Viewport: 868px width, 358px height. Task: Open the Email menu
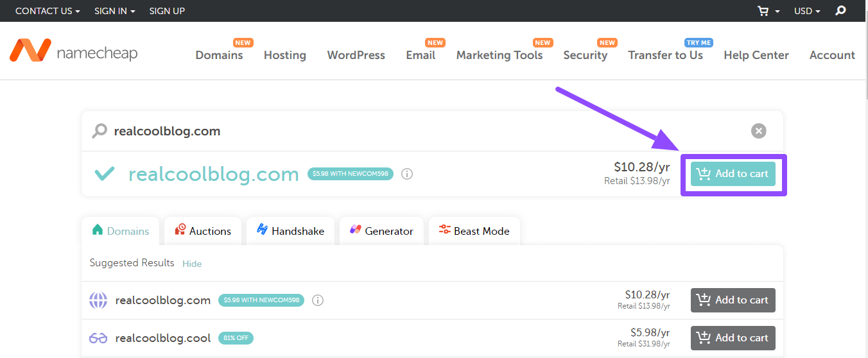point(421,55)
